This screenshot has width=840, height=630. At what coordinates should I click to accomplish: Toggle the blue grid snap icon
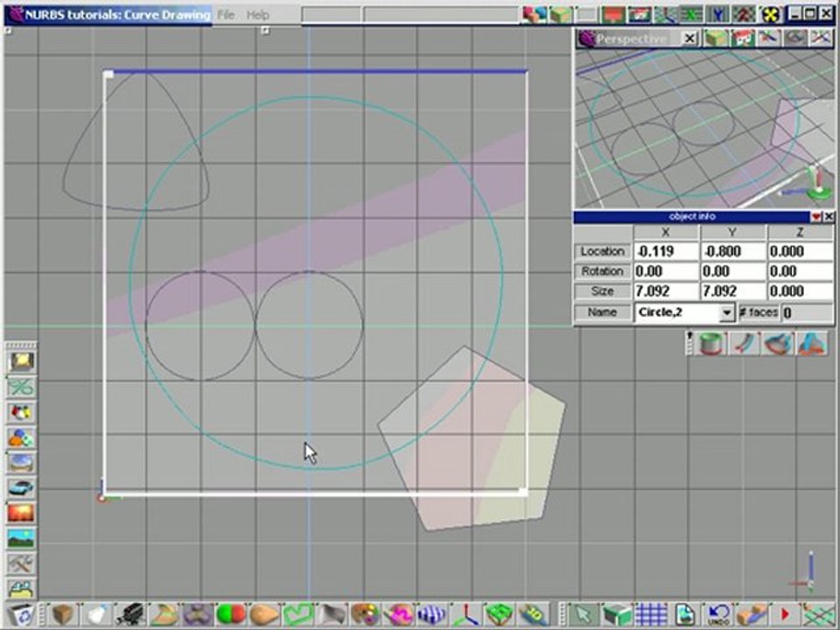click(x=651, y=614)
